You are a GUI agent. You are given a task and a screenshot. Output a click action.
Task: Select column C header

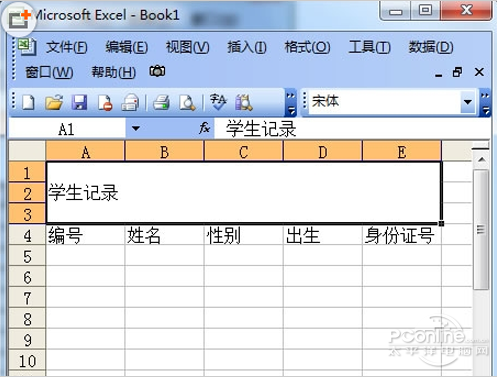[244, 152]
